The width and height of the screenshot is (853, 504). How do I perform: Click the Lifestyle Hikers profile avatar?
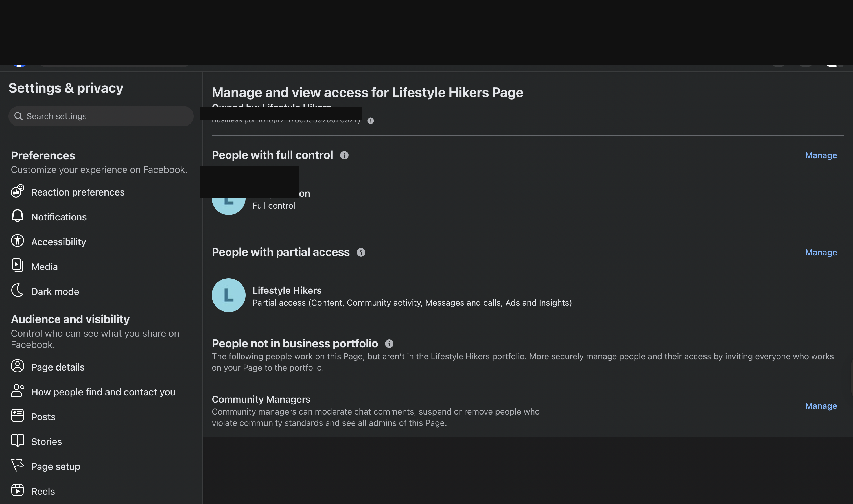pyautogui.click(x=228, y=295)
